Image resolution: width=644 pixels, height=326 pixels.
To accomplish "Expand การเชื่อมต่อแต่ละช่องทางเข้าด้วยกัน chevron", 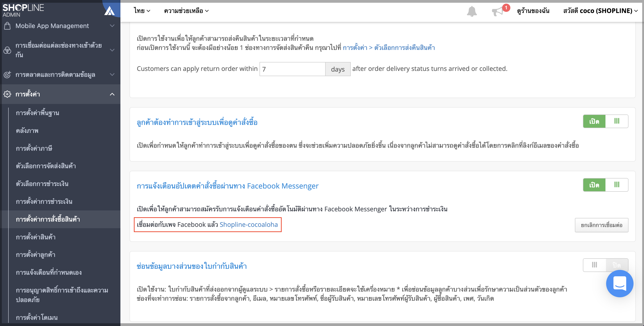I will 112,50.
